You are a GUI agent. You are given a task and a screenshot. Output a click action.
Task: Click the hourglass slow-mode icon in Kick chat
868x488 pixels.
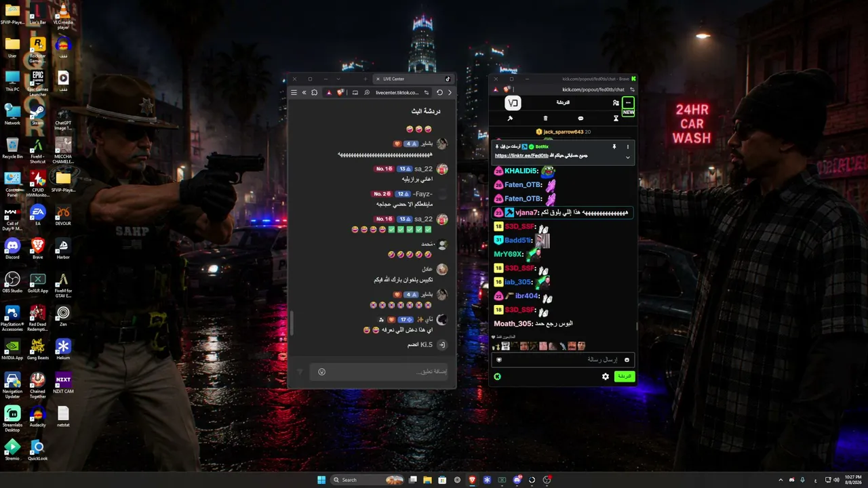pos(616,119)
